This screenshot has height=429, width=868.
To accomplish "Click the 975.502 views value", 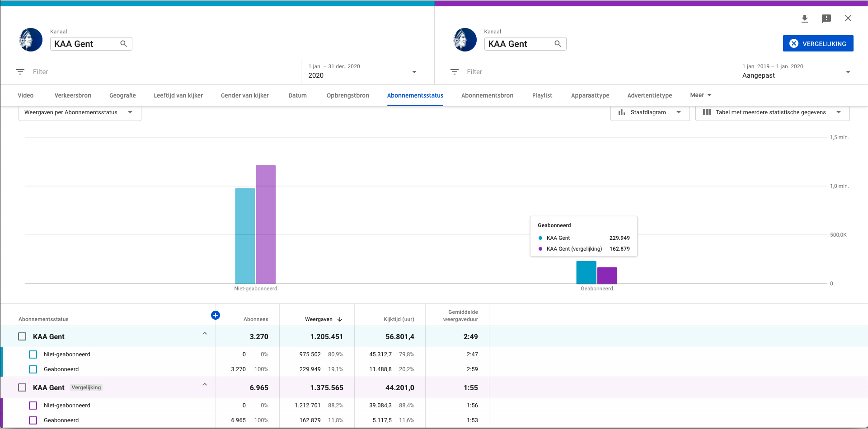I will point(310,354).
